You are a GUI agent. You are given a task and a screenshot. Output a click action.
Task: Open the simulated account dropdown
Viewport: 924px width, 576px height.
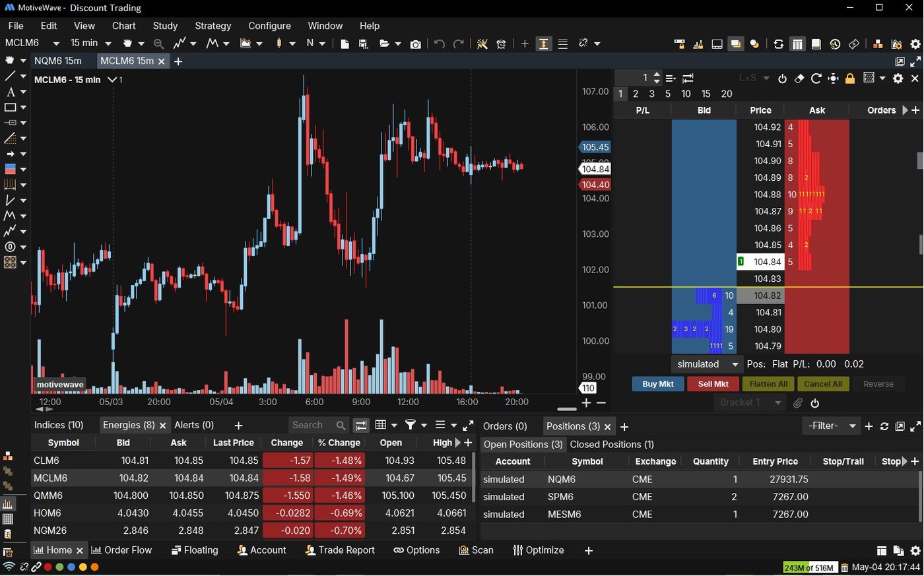707,364
